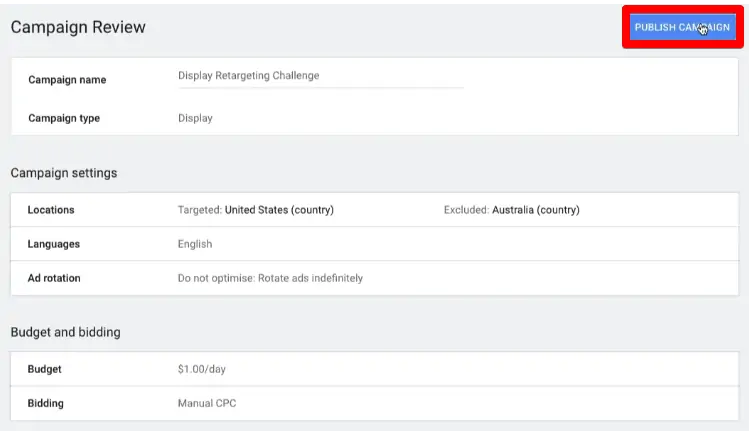Open the Bidding row label

point(46,403)
